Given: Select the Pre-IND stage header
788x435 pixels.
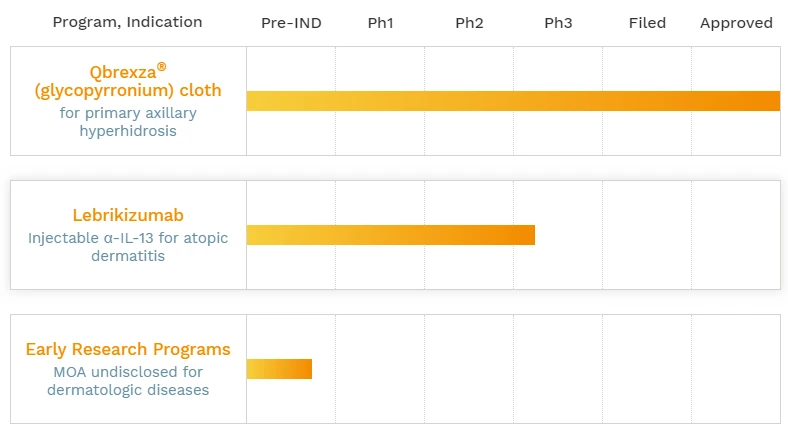Looking at the screenshot, I should point(291,23).
